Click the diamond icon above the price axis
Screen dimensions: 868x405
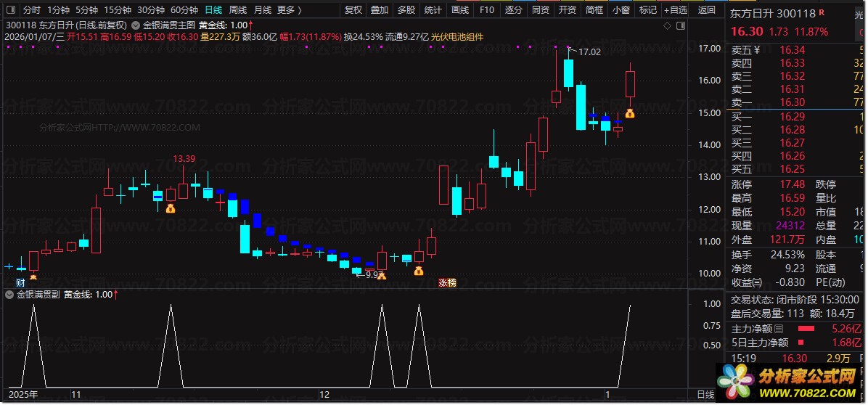pos(667,26)
